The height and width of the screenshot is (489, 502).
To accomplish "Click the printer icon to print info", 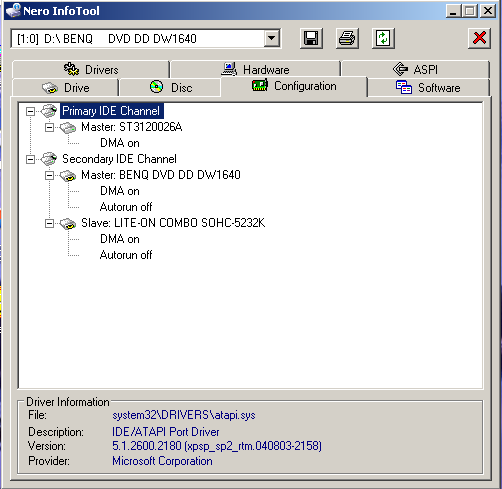I will [347, 38].
